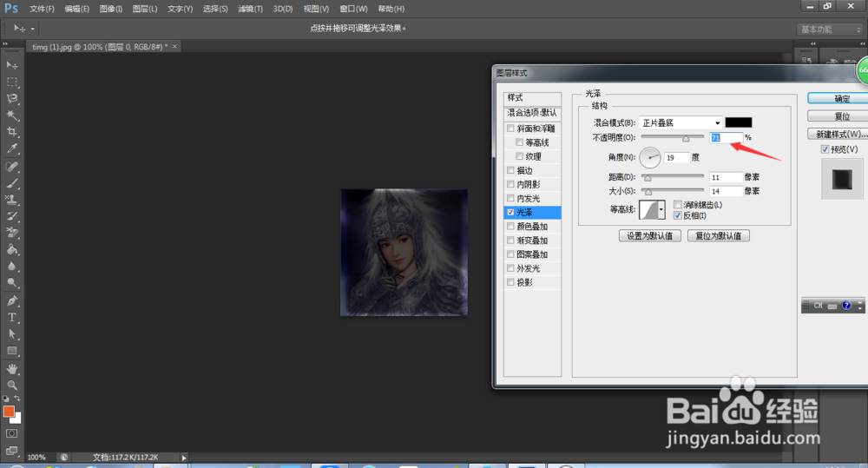868x468 pixels.
Task: Select the Dodge tool
Action: (x=11, y=282)
